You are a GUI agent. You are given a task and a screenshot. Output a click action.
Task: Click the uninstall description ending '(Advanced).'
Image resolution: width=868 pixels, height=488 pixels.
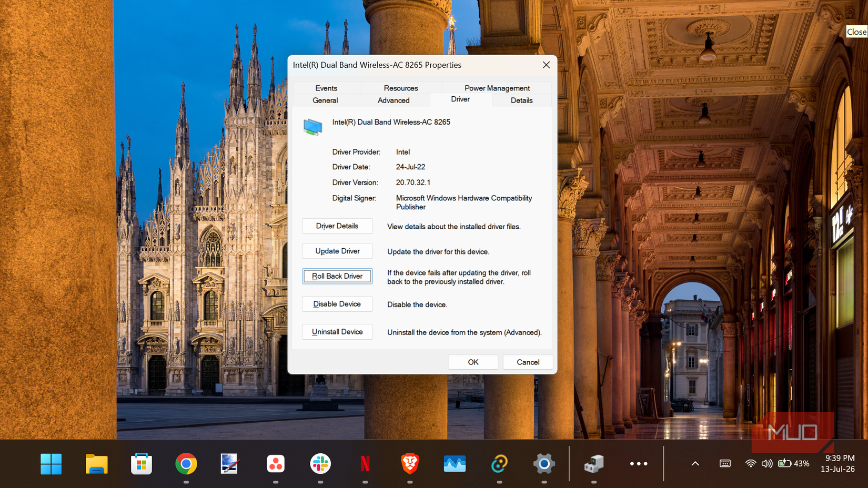(465, 332)
